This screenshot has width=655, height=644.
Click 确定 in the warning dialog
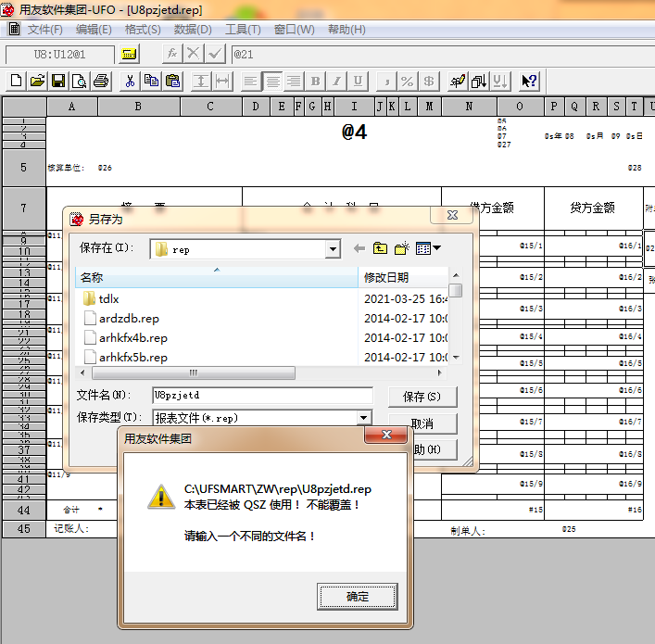pos(358,597)
